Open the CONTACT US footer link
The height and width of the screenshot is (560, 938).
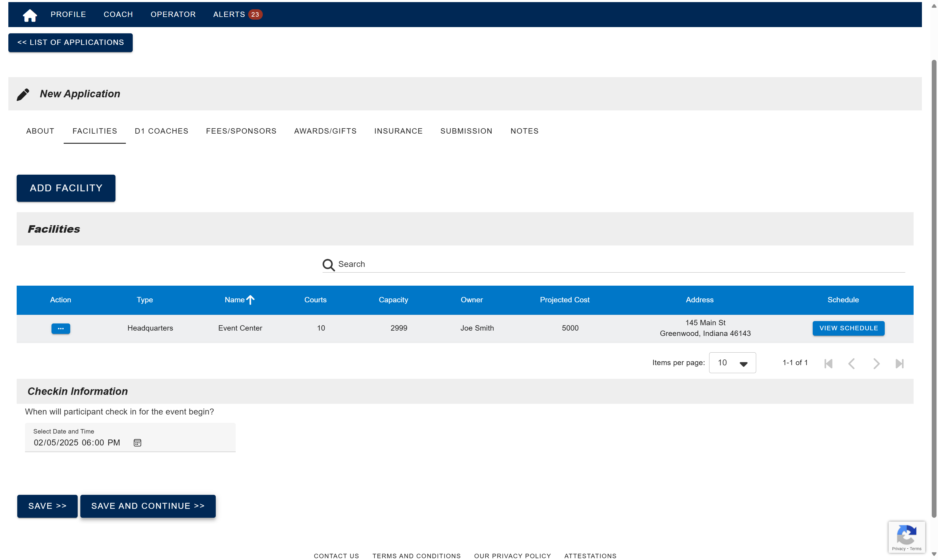336,556
